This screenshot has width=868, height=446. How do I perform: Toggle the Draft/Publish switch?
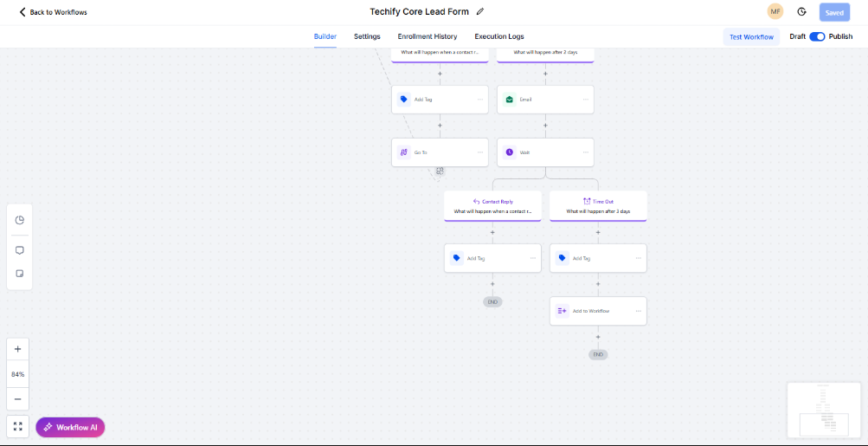click(x=817, y=36)
